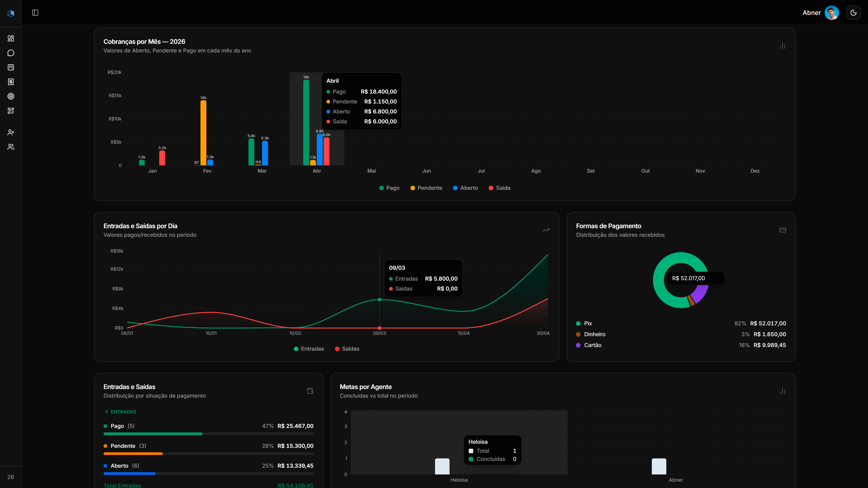Click wallet icon in Entradas e Saídas card
This screenshot has height=488, width=868.
click(x=310, y=391)
